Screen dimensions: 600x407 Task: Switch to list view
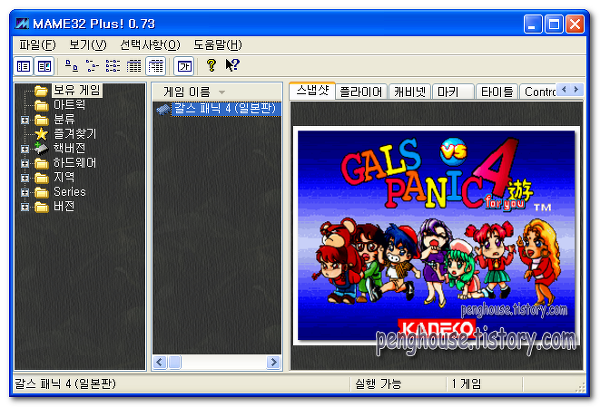click(x=113, y=66)
